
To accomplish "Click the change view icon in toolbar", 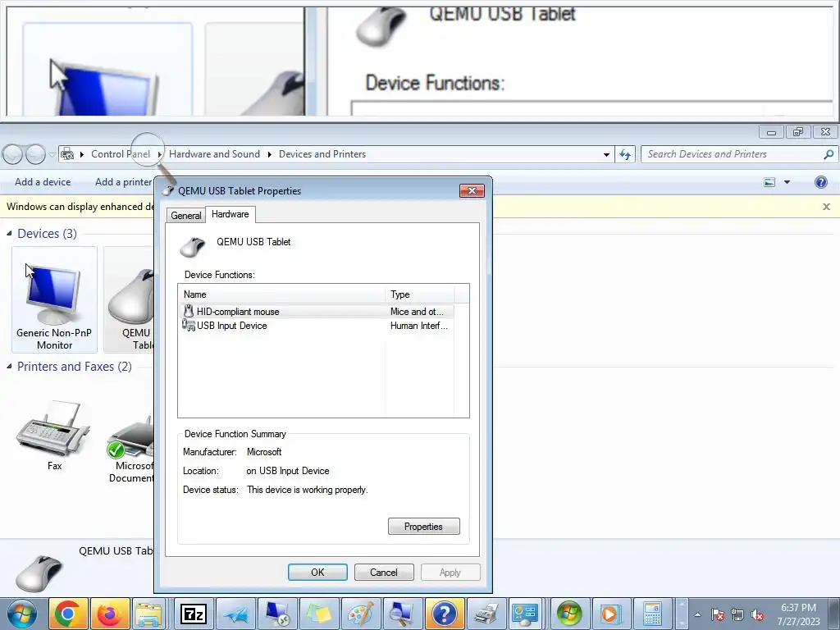I will (769, 182).
